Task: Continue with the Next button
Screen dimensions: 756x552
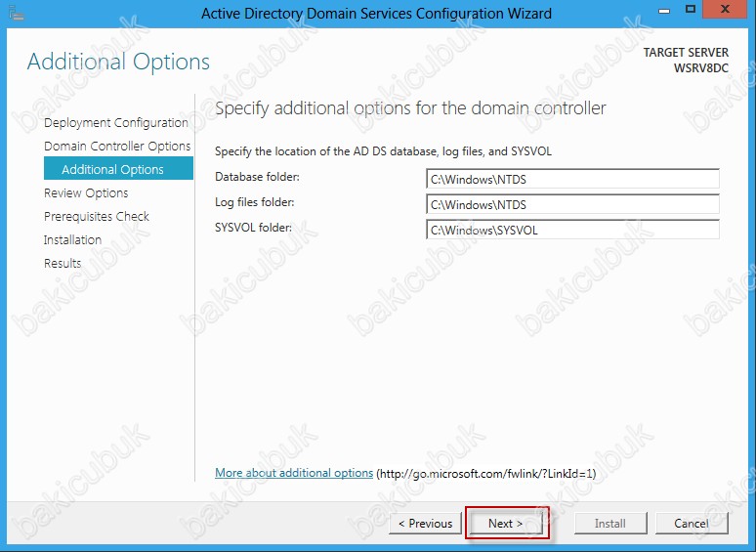Action: tap(506, 523)
